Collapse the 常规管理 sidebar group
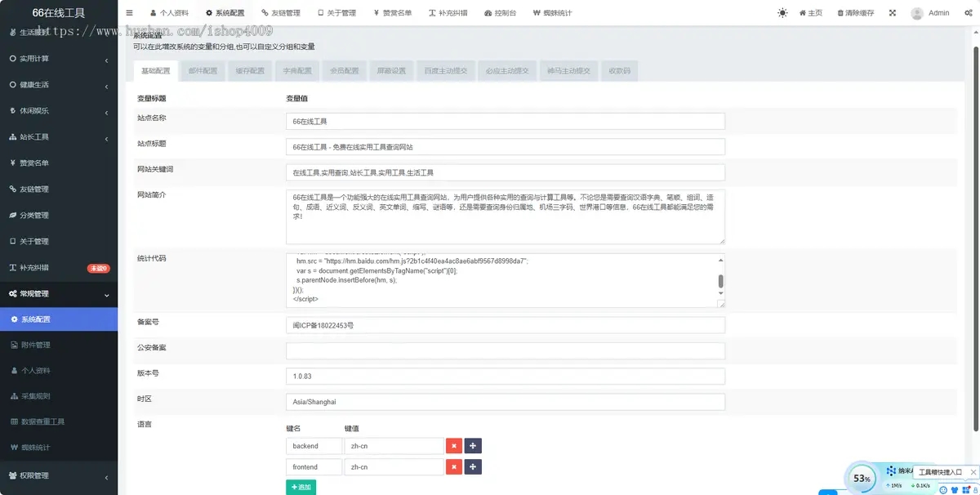 [59, 293]
